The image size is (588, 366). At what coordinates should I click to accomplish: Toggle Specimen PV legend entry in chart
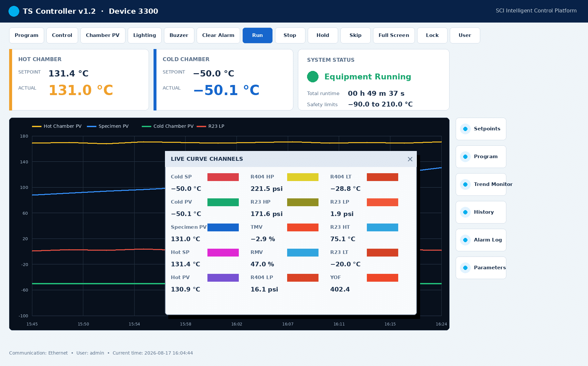click(108, 126)
